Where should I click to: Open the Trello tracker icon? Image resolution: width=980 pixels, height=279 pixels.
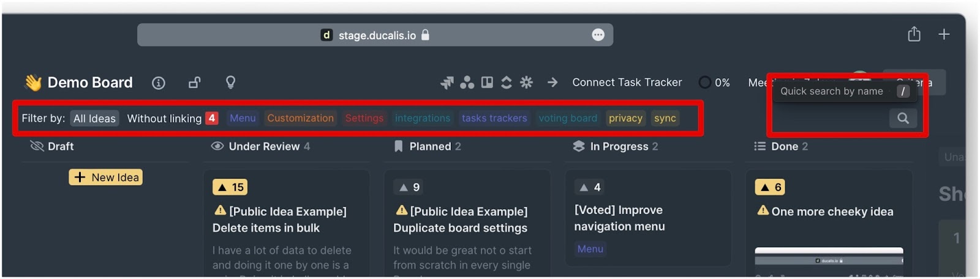point(487,82)
